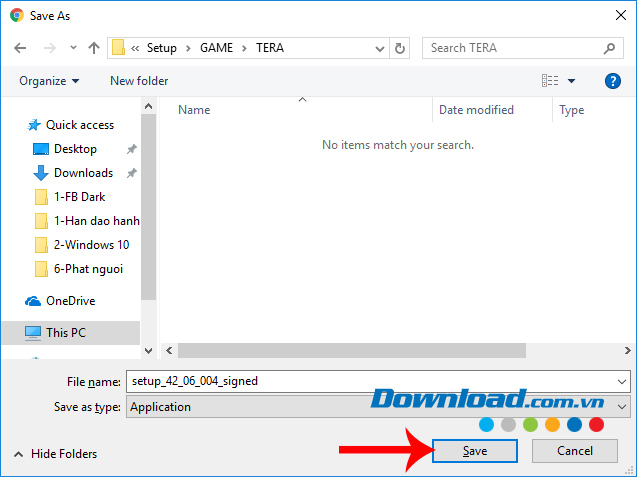Open the Desktop folder in sidebar

tap(75, 149)
